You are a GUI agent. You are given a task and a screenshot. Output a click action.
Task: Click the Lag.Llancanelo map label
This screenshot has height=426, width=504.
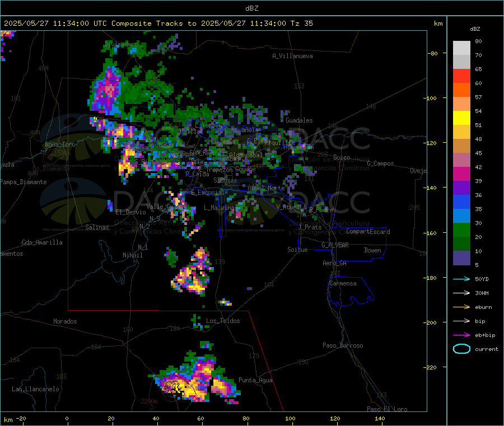pos(35,389)
